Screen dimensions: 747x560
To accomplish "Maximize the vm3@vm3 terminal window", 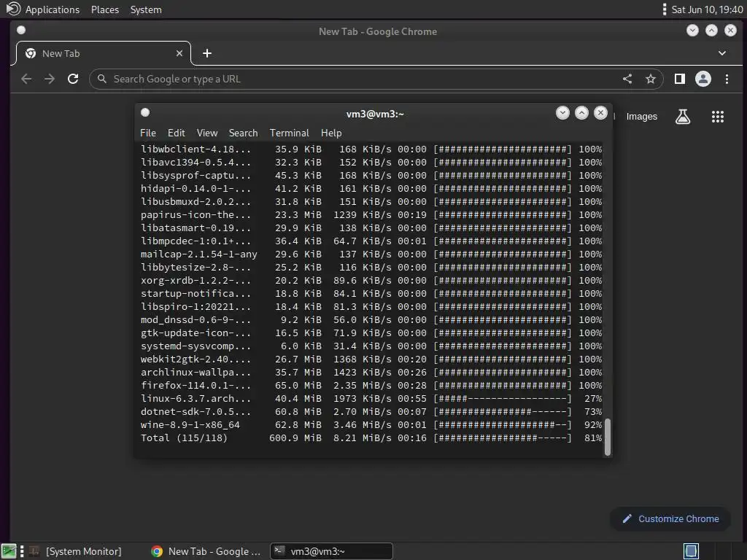I will tap(581, 113).
